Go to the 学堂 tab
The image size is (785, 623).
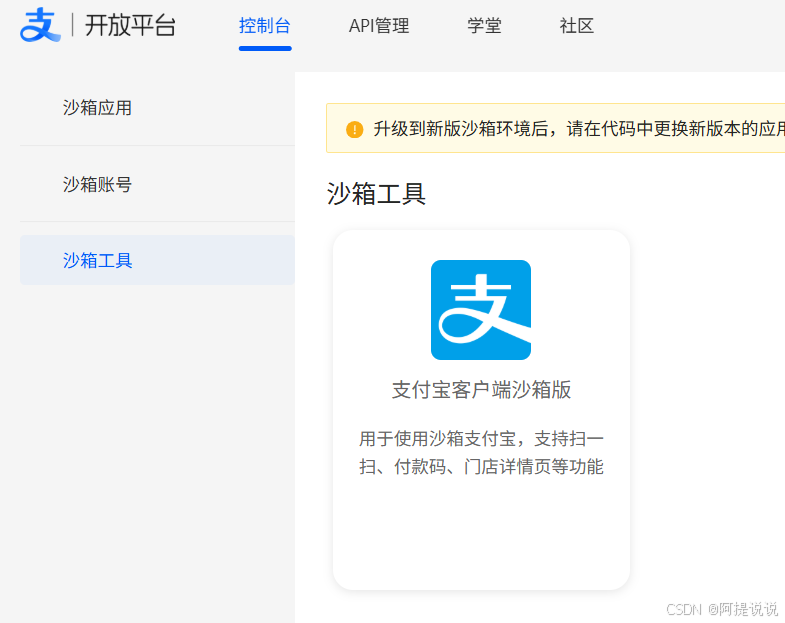click(x=484, y=26)
